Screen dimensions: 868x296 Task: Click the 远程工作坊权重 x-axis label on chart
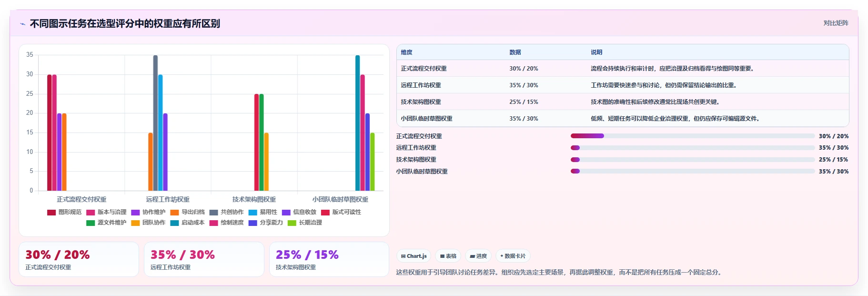coord(168,199)
